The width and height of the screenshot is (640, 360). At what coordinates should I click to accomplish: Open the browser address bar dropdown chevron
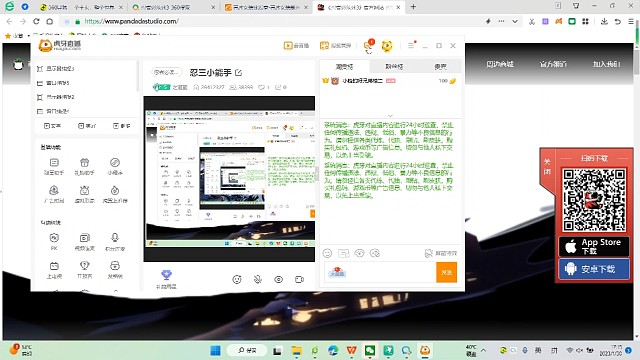[515, 21]
